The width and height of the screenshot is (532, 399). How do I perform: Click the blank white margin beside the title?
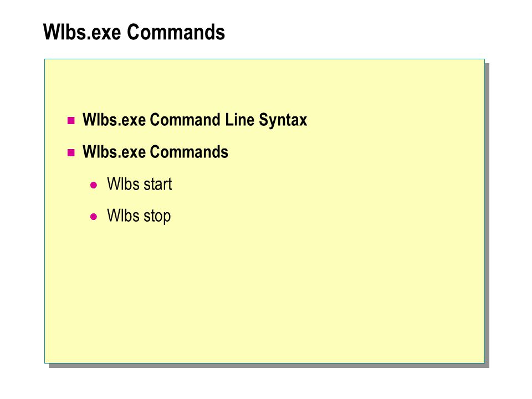pos(373,32)
